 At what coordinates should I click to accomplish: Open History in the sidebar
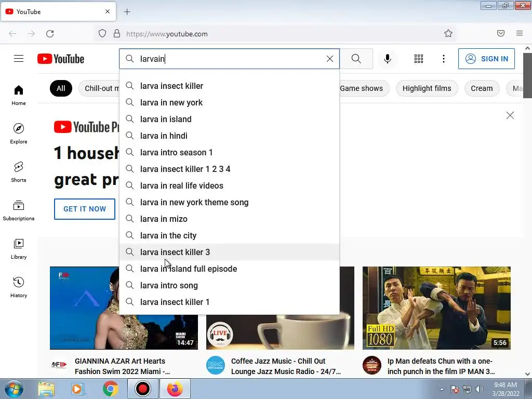tap(19, 287)
